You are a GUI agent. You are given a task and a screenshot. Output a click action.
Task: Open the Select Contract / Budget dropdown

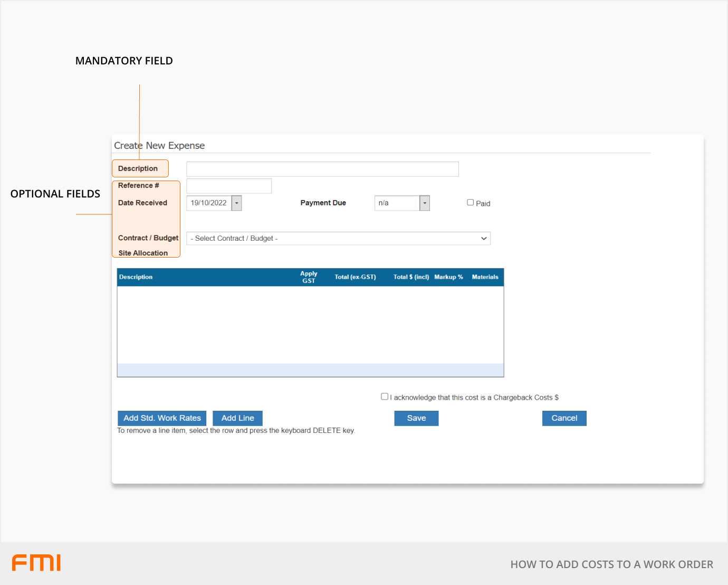coord(338,239)
